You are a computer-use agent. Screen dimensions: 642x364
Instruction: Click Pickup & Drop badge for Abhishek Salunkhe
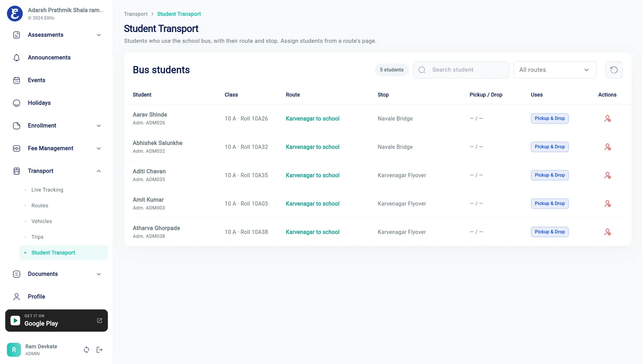(550, 147)
